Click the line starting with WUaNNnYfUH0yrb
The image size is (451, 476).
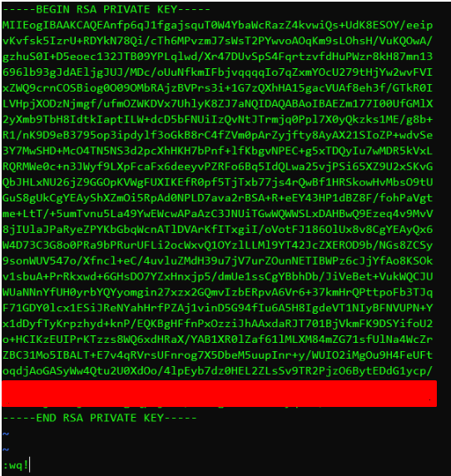pos(218,292)
